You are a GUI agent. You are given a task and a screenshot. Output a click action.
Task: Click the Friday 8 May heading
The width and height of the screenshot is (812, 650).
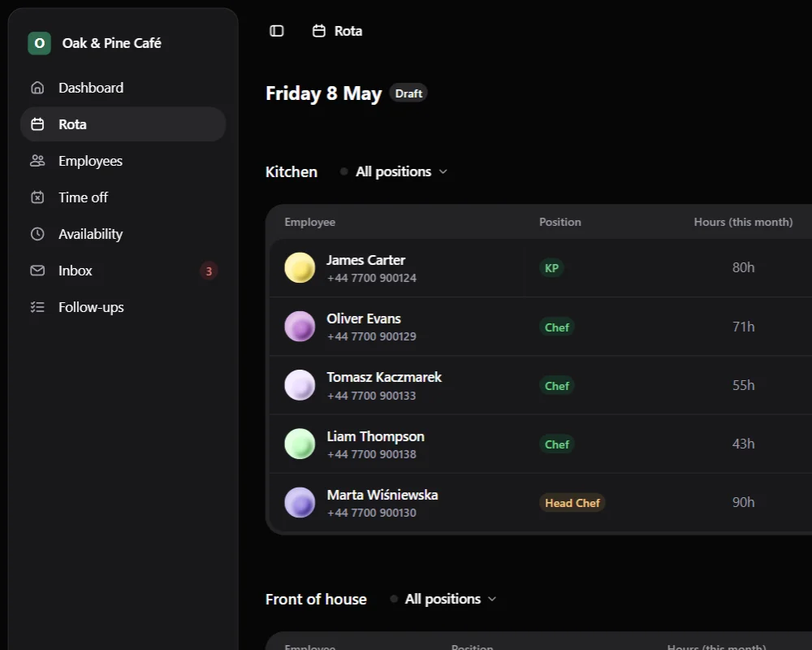point(324,93)
